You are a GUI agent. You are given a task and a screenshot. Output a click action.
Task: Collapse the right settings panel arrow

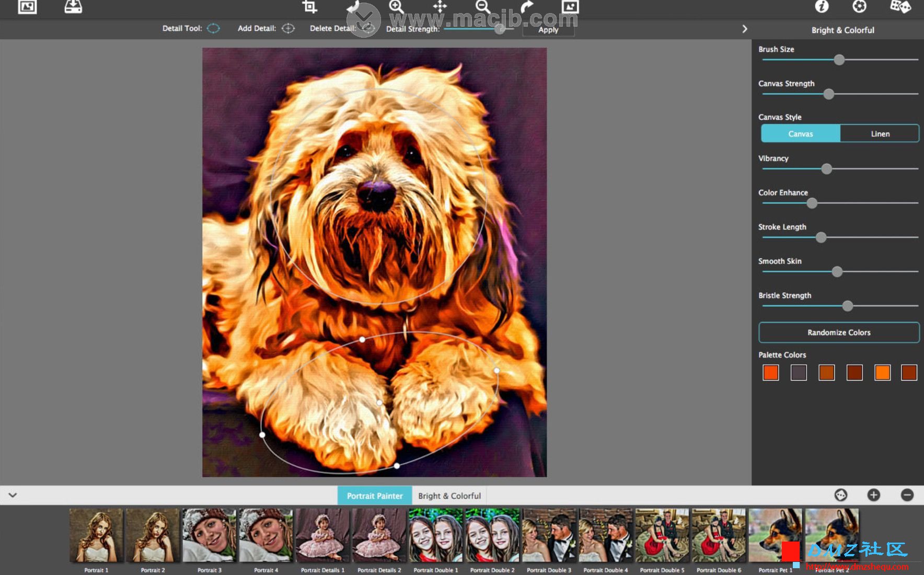tap(745, 29)
